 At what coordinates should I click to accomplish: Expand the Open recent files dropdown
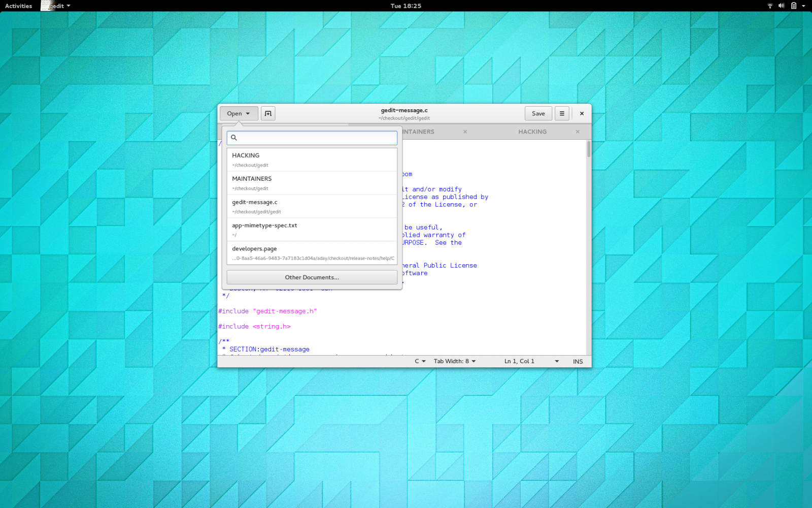239,113
